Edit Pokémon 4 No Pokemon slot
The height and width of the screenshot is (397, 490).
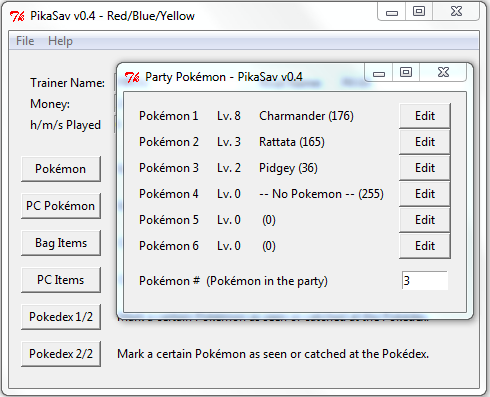425,194
